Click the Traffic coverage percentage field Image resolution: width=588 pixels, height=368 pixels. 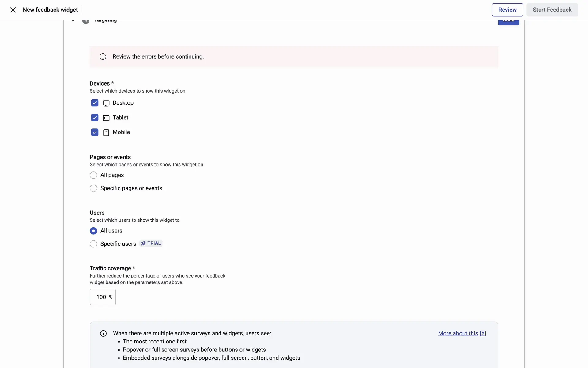click(101, 297)
